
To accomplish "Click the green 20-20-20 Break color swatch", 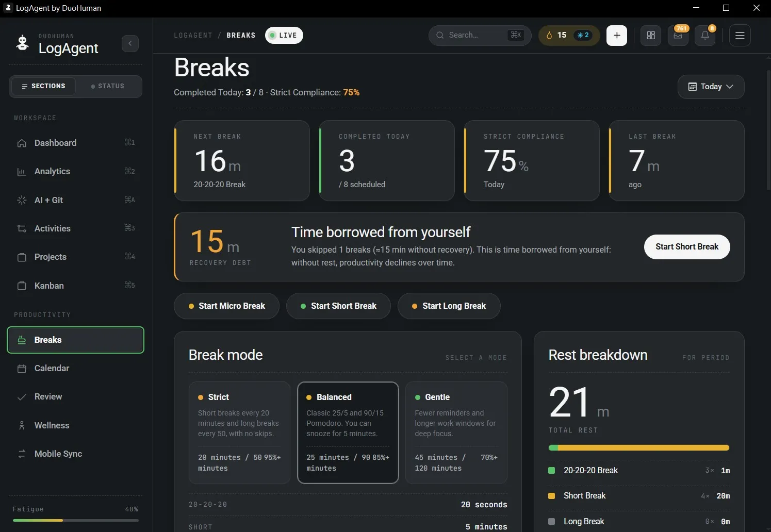I will pyautogui.click(x=551, y=470).
